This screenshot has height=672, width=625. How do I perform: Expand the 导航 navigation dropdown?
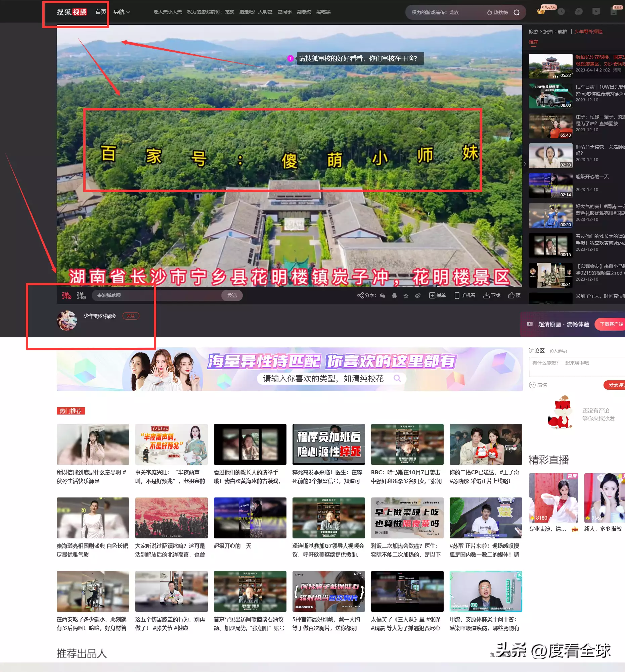(x=122, y=12)
